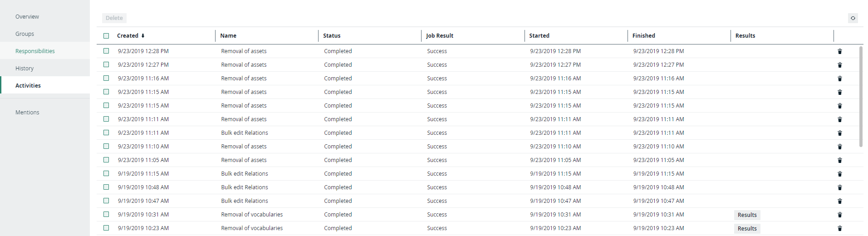Click trash icon for 9/23/2019 11:05 AM row
Viewport: 868px width, 236px height.
[839, 160]
